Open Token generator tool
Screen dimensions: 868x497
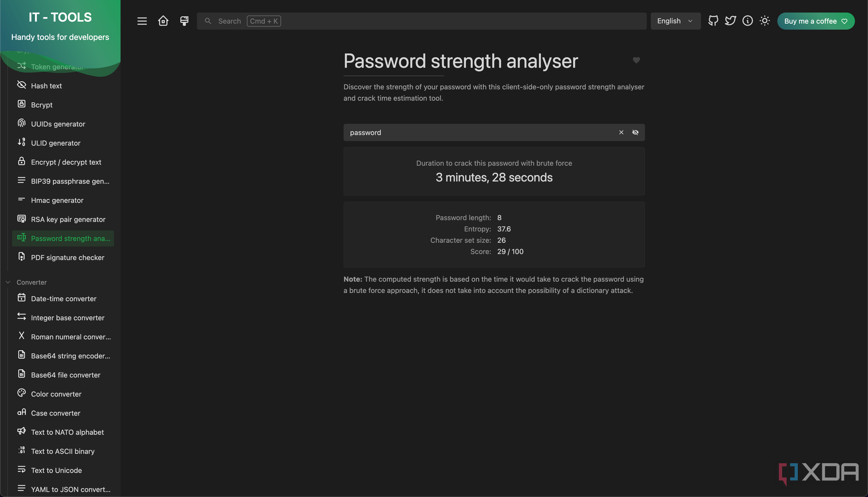[x=63, y=67]
